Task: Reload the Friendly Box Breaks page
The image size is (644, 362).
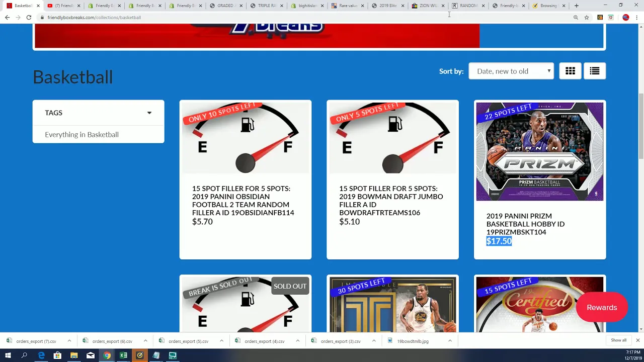Action: (x=29, y=17)
